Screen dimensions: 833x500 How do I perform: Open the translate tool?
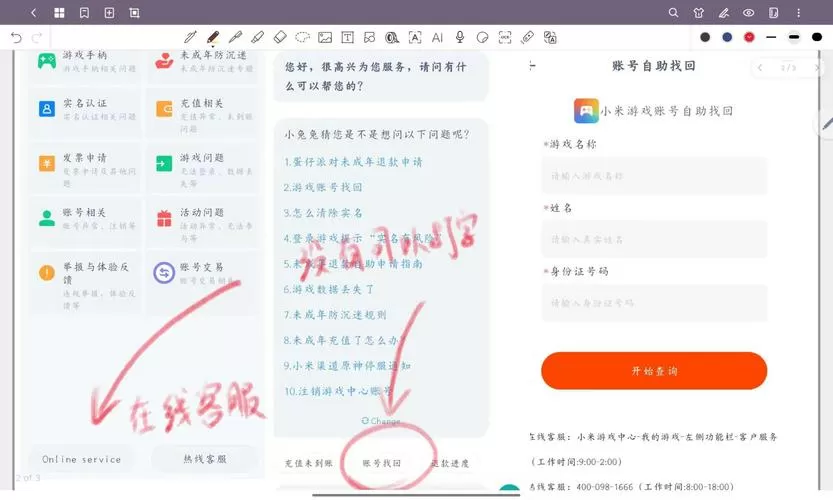point(550,37)
